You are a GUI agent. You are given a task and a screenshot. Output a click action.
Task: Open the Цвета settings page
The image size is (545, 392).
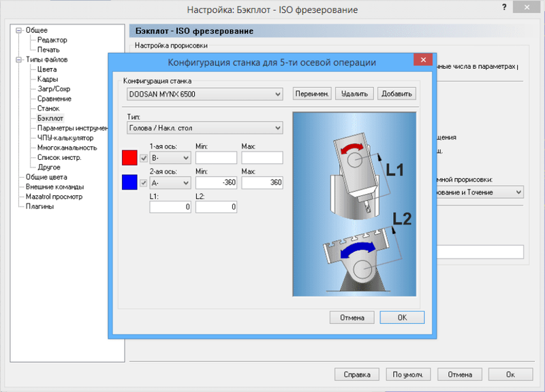coord(47,69)
